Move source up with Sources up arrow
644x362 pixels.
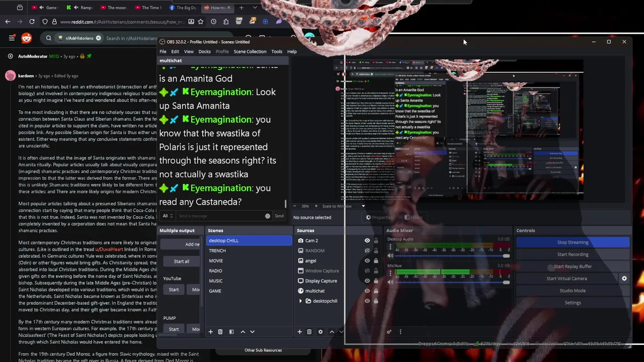coord(332,332)
